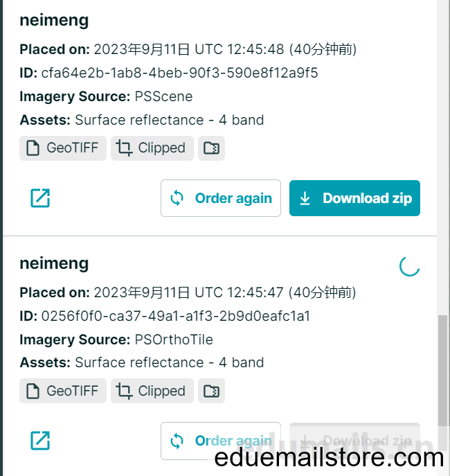The image size is (450, 476).
Task: Download zip of PSScene order
Action: pyautogui.click(x=354, y=198)
